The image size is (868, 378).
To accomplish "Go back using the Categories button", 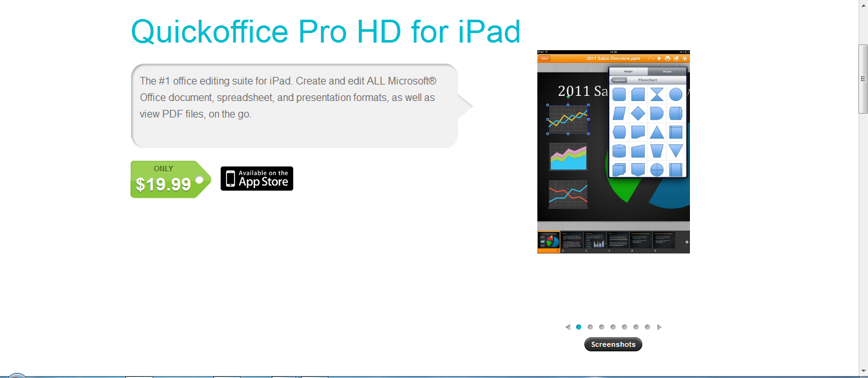I will click(x=619, y=79).
